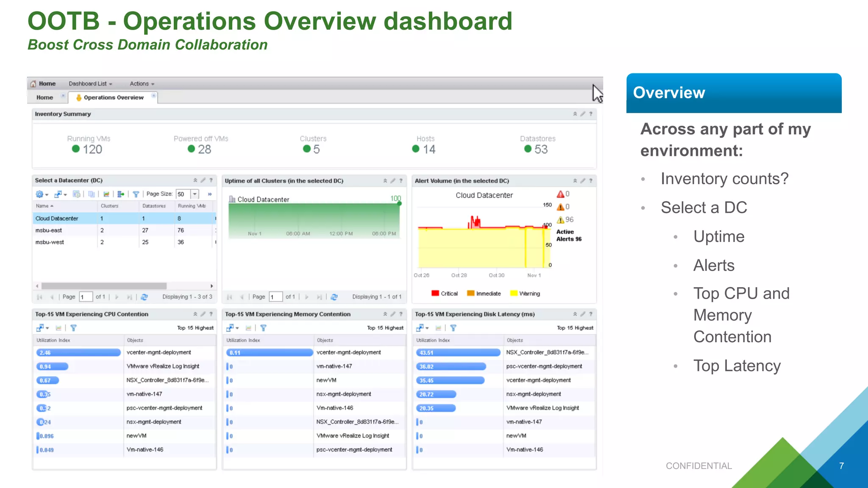
Task: Sort datacenter list by Clusters column
Action: pos(118,206)
